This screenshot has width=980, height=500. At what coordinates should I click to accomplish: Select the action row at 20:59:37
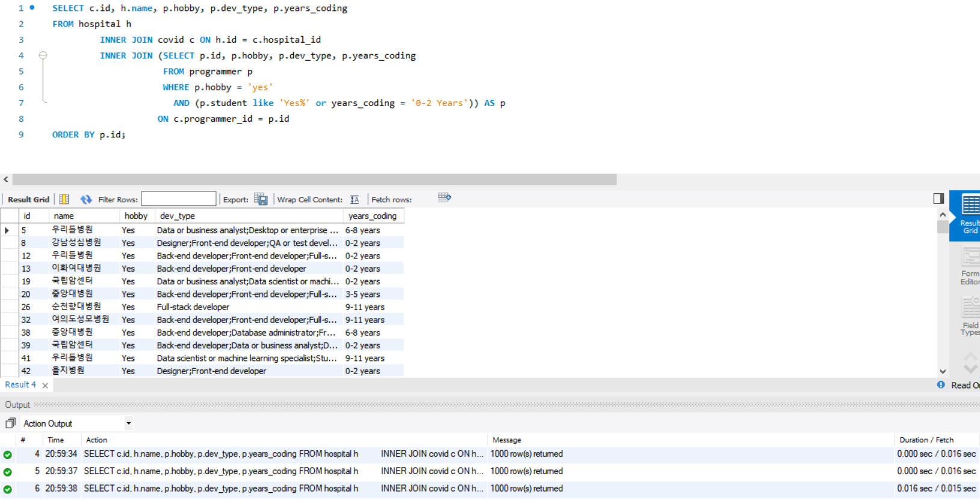(490, 471)
